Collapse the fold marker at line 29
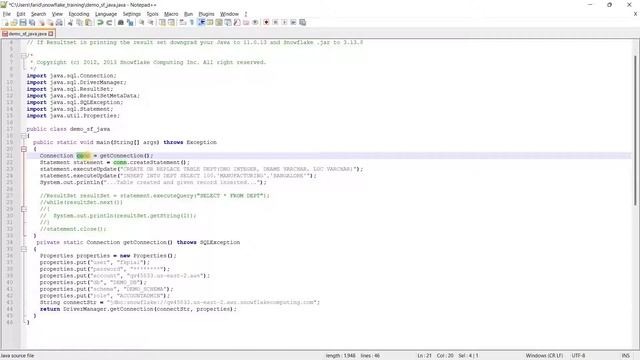Screen dimensions: 640x360 pyautogui.click(x=24, y=209)
